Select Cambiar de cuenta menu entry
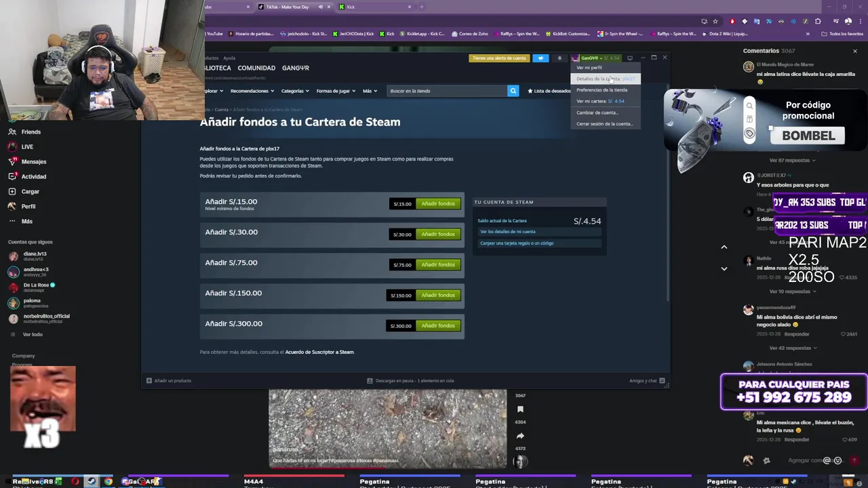Image resolution: width=868 pixels, height=488 pixels. click(605, 113)
